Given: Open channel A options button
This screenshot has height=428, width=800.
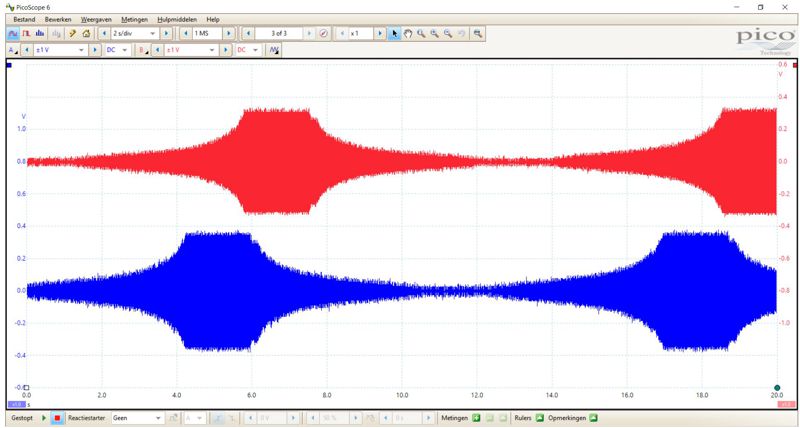Looking at the screenshot, I should click(13, 50).
